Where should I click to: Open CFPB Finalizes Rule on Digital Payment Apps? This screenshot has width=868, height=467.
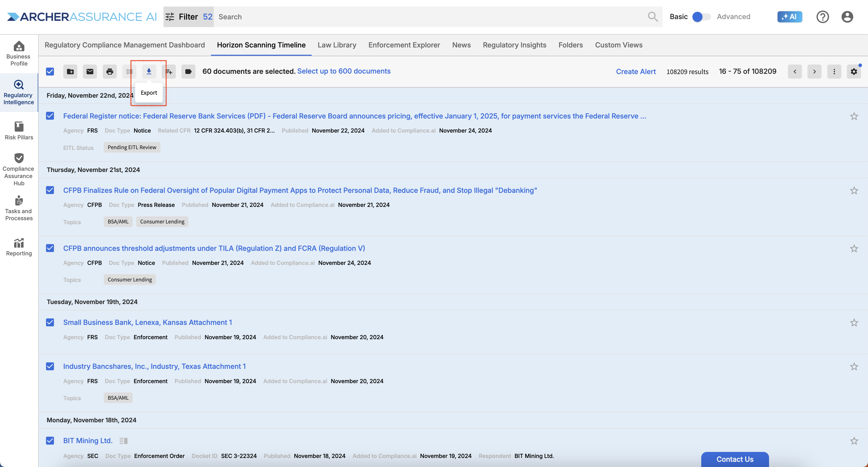(x=300, y=190)
